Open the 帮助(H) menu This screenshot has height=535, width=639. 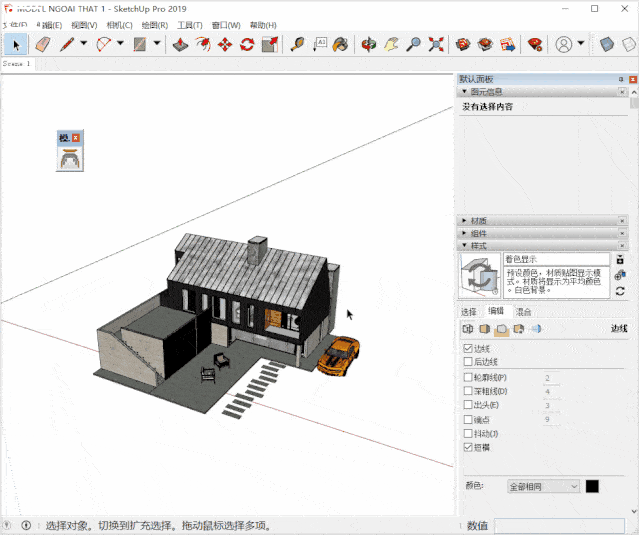click(263, 25)
